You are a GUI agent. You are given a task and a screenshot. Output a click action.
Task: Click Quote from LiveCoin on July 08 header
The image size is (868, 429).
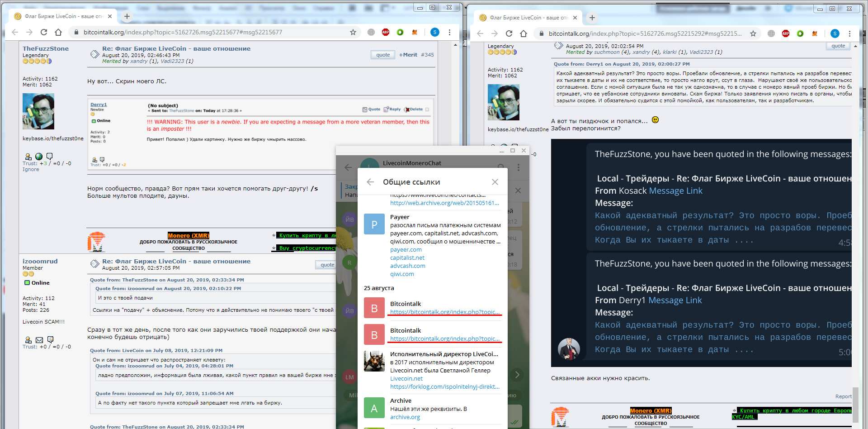[156, 350]
